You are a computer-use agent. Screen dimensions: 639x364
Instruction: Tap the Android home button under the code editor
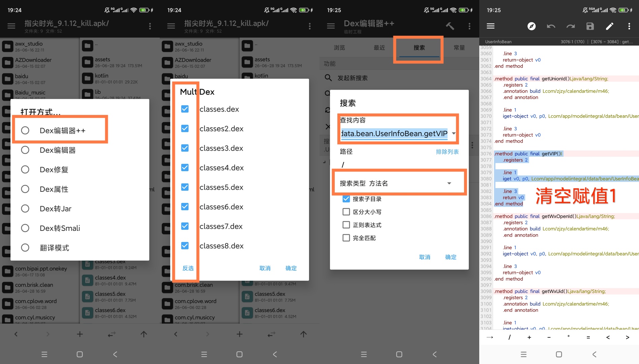point(559,354)
